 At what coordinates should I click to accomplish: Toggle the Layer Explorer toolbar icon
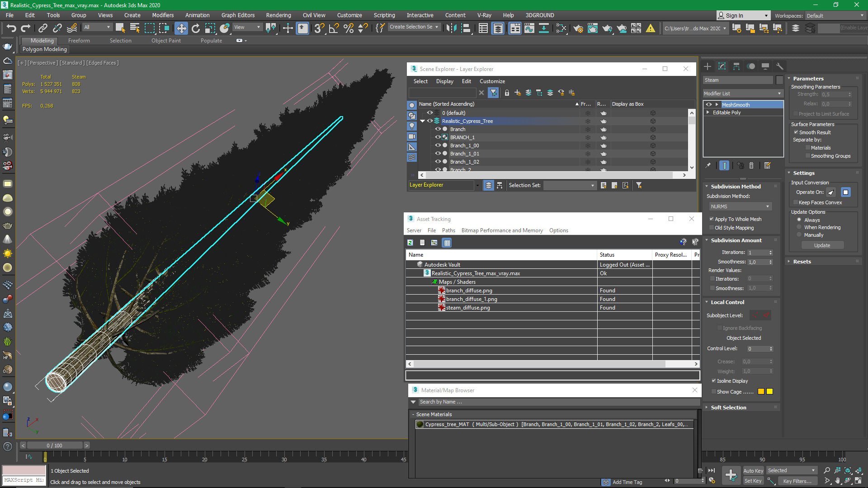pyautogui.click(x=498, y=28)
